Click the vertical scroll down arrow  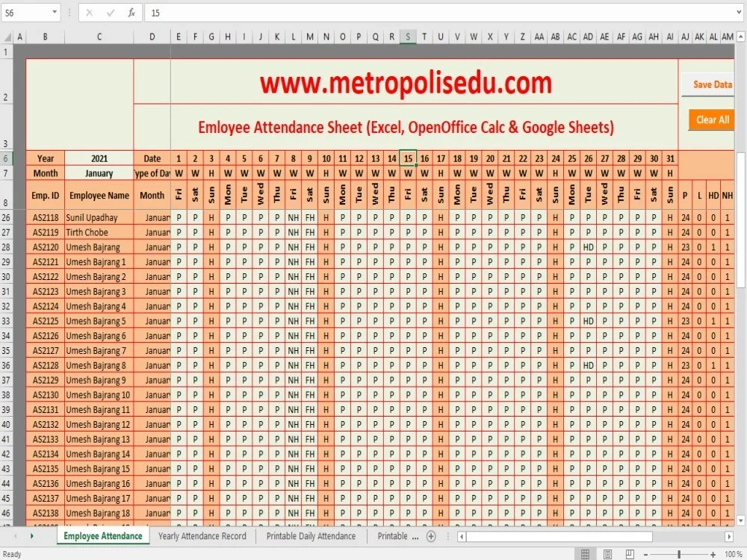coord(740,520)
